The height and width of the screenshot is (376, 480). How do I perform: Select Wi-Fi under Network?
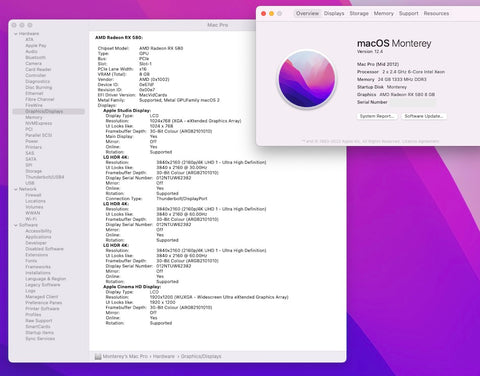[x=31, y=219]
